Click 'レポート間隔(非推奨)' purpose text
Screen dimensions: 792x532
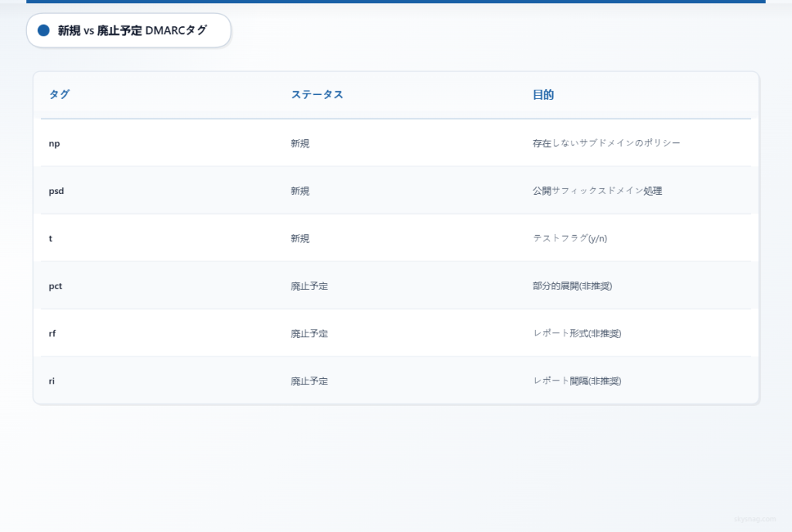coord(577,380)
